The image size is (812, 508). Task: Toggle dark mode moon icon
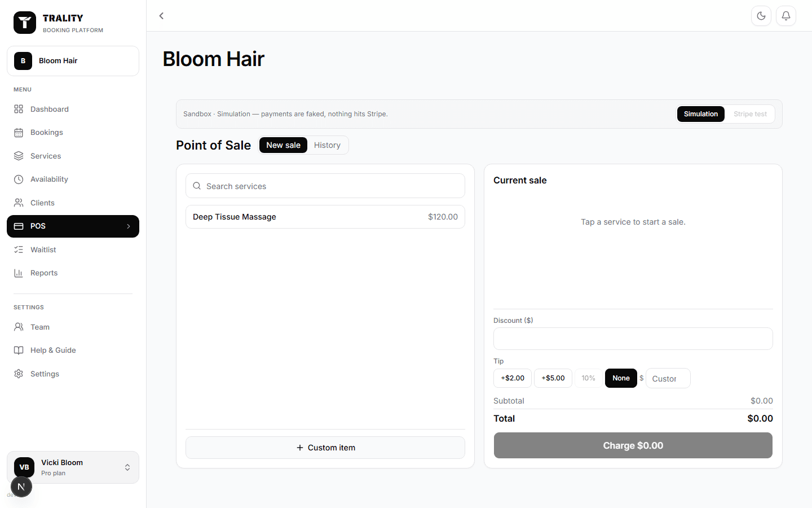pyautogui.click(x=761, y=16)
